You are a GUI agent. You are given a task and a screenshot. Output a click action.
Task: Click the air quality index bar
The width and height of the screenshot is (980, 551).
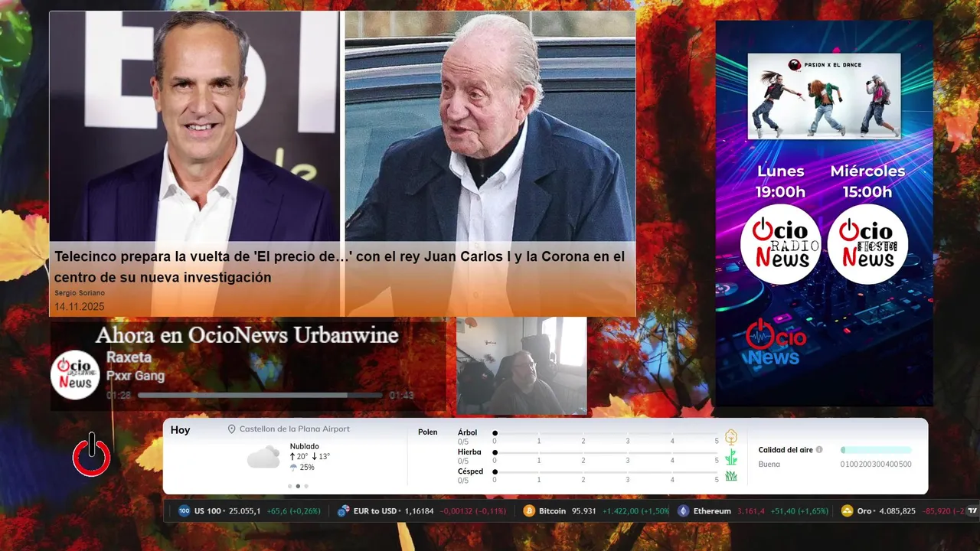876,450
